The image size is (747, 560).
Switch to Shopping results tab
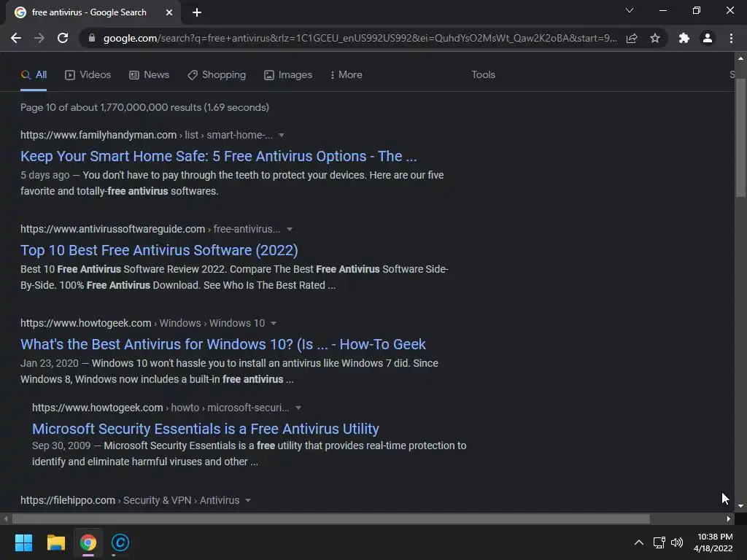[x=217, y=75]
